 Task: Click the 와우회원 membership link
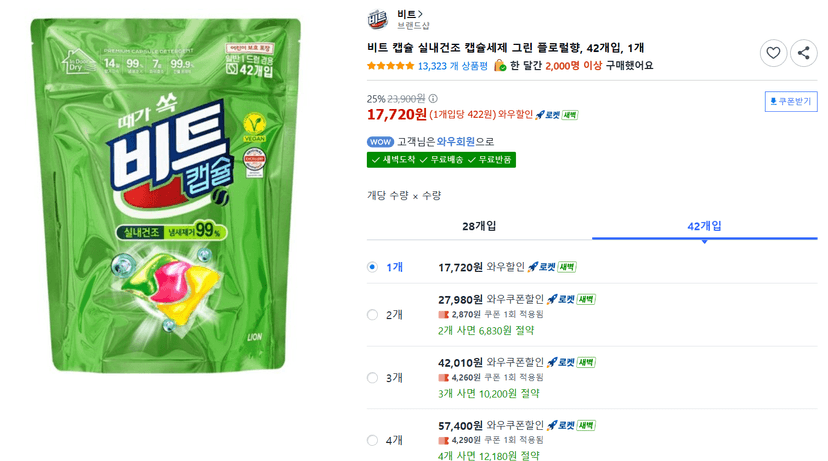[x=456, y=142]
